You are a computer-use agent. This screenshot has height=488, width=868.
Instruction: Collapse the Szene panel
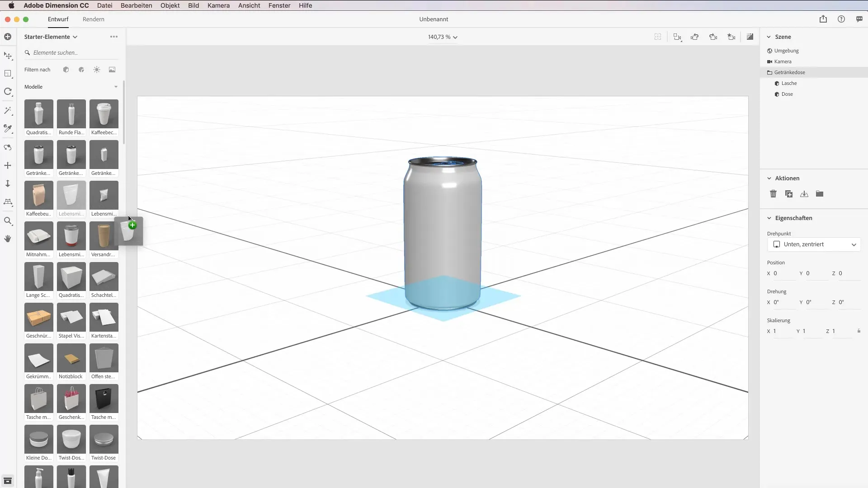(769, 37)
